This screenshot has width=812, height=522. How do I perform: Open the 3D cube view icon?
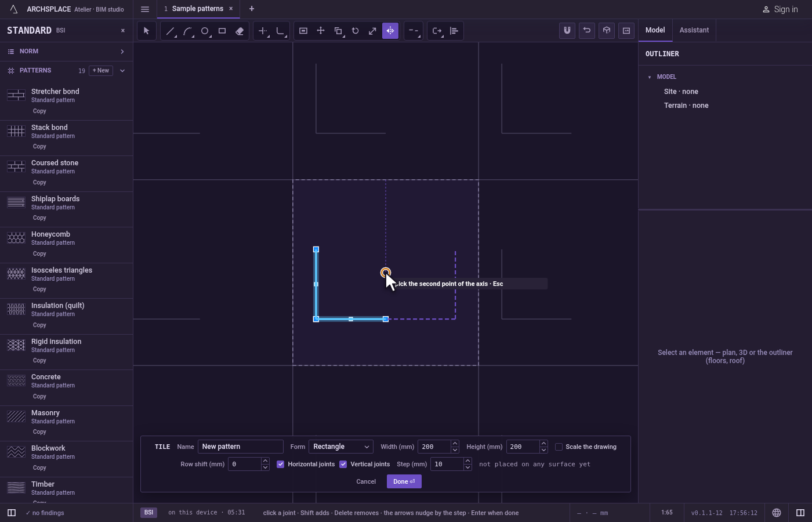[x=607, y=31]
